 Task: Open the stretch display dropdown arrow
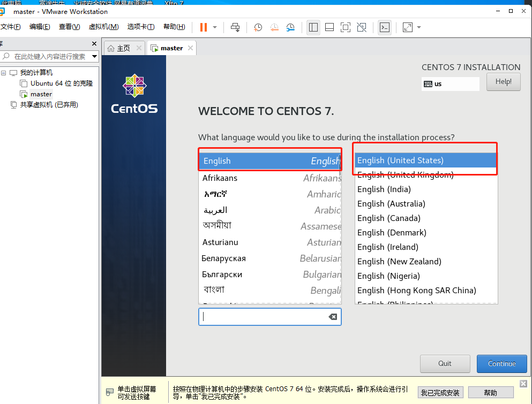(x=419, y=27)
